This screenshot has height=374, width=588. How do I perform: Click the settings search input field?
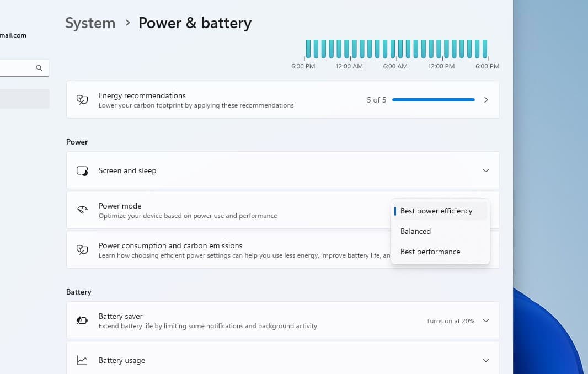point(17,68)
